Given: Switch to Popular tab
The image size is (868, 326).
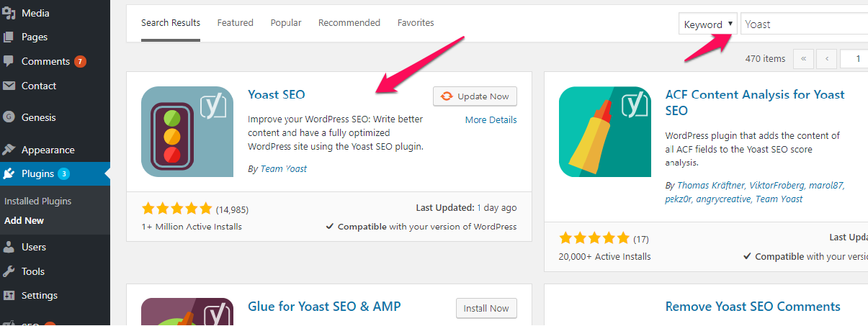Looking at the screenshot, I should coord(286,23).
